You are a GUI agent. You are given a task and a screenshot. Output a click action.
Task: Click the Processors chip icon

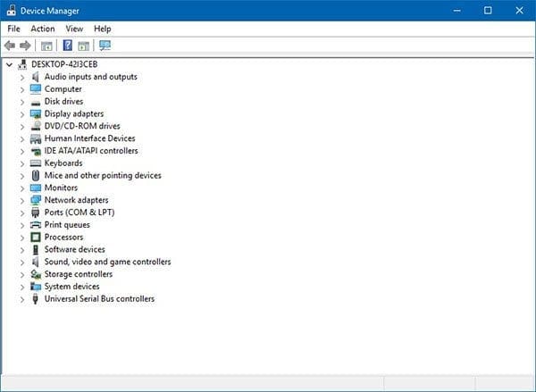pyautogui.click(x=36, y=238)
